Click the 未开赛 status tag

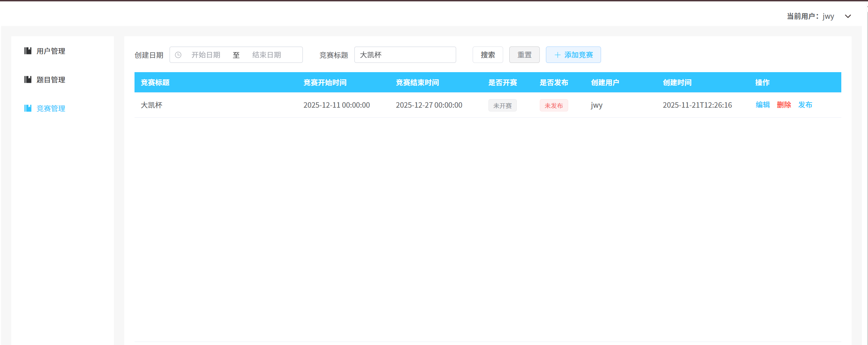(x=502, y=105)
